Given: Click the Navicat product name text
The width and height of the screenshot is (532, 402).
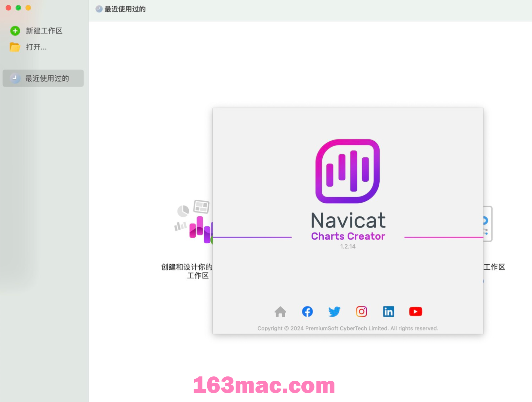Looking at the screenshot, I should point(348,220).
